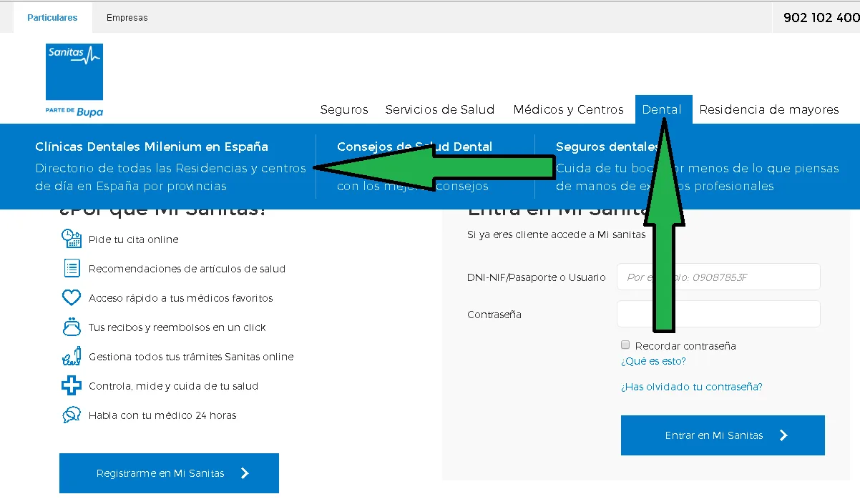The image size is (860, 504).
Task: Click the document icon beside Recomendaciones de artículos
Action: click(71, 268)
